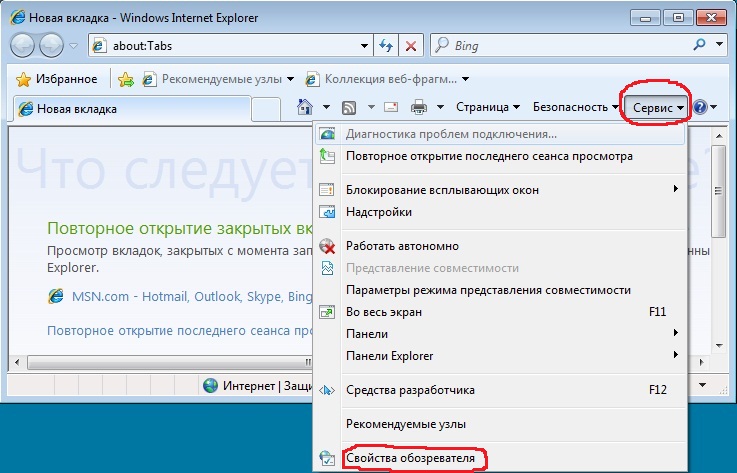Click the Refresh page icon

(x=386, y=46)
